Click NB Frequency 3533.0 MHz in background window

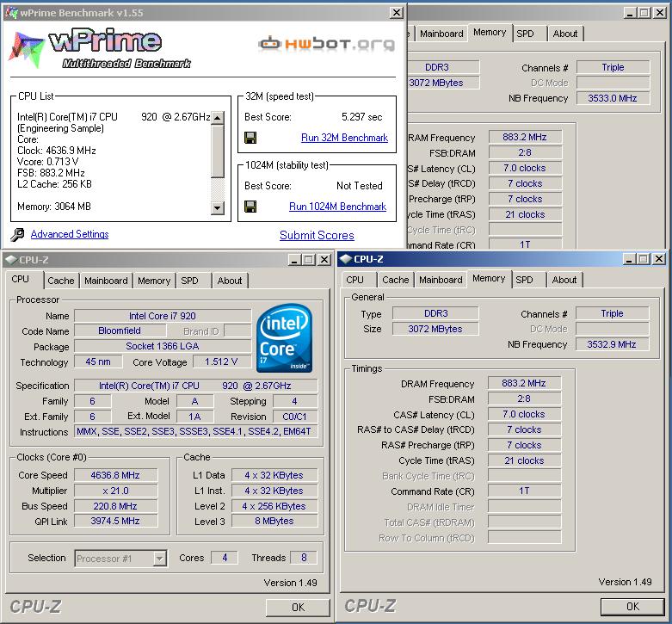[x=613, y=98]
